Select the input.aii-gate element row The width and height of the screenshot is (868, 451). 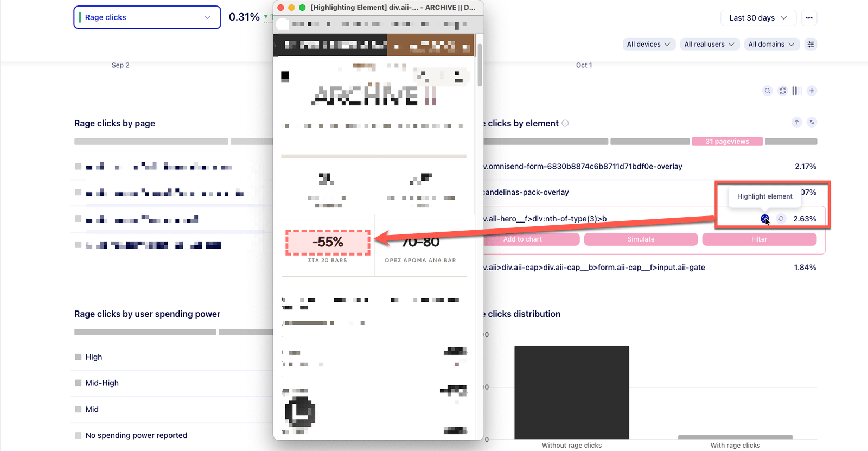(650, 268)
